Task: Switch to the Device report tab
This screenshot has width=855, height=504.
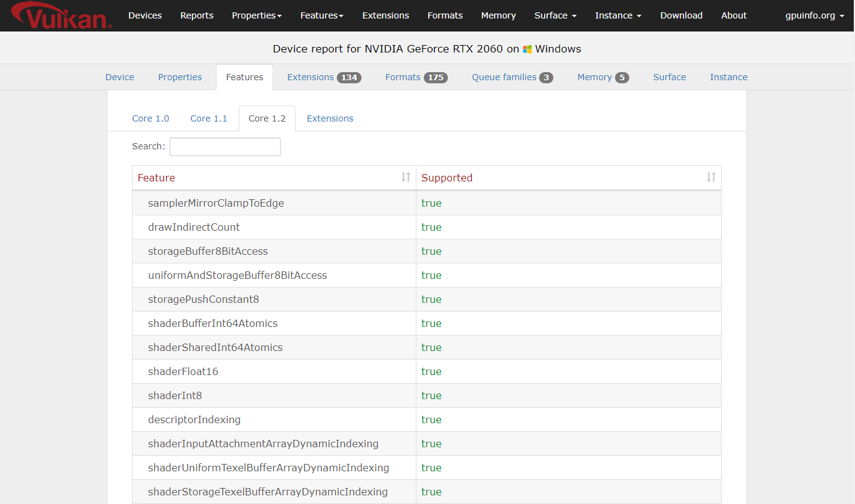Action: (120, 77)
